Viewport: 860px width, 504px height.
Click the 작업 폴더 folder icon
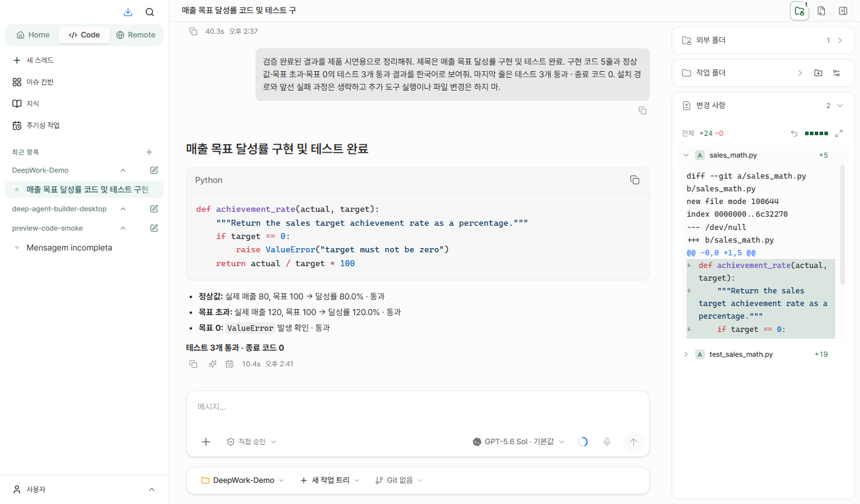pos(686,73)
